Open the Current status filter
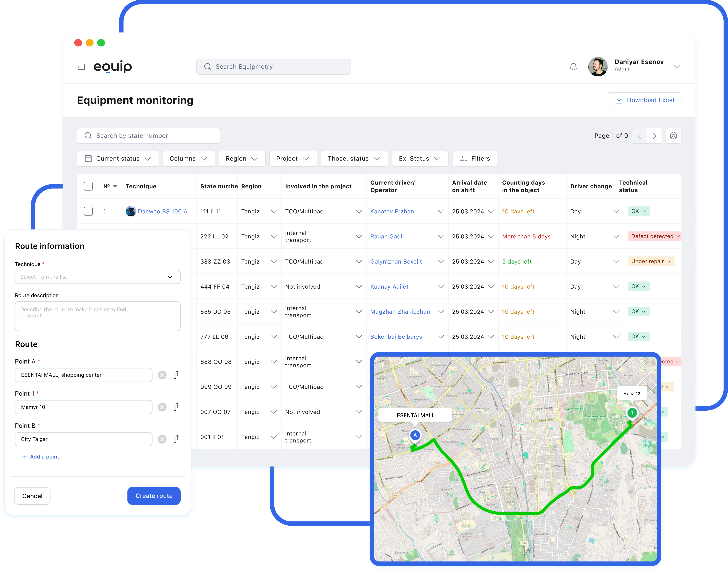 (118, 159)
